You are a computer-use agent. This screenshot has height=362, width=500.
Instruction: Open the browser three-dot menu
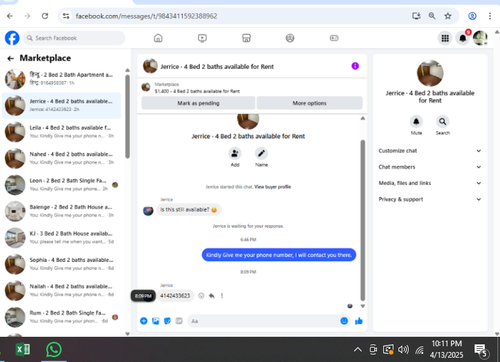[490, 16]
